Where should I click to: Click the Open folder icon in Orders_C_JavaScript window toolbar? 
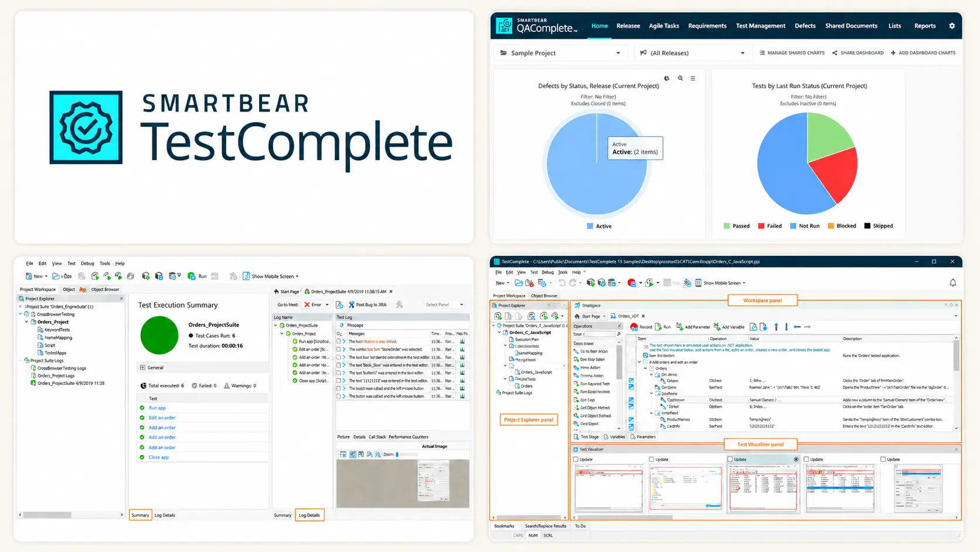[x=519, y=283]
